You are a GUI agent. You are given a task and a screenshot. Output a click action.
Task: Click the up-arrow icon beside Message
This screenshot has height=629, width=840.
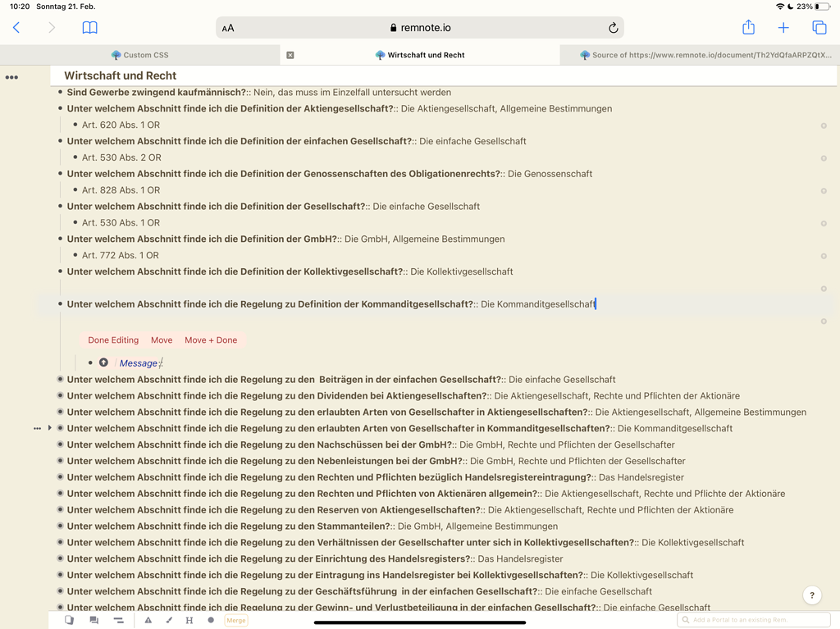click(x=103, y=362)
